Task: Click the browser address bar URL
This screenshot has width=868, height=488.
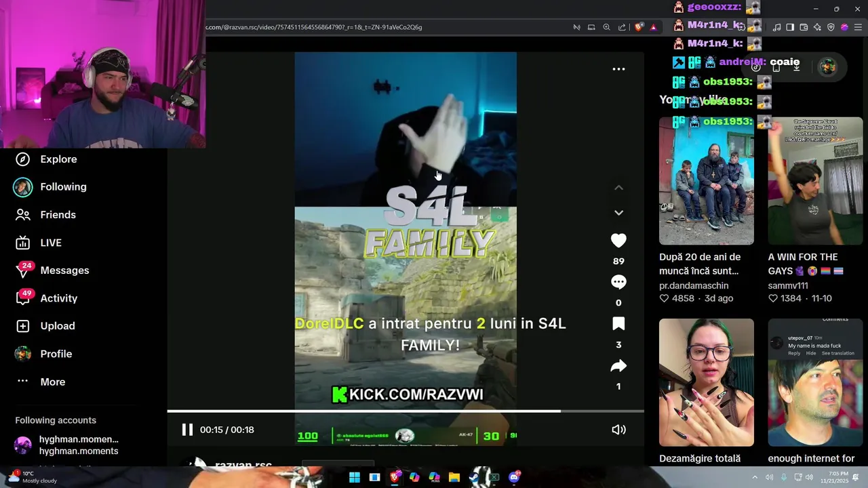Action: [x=314, y=27]
